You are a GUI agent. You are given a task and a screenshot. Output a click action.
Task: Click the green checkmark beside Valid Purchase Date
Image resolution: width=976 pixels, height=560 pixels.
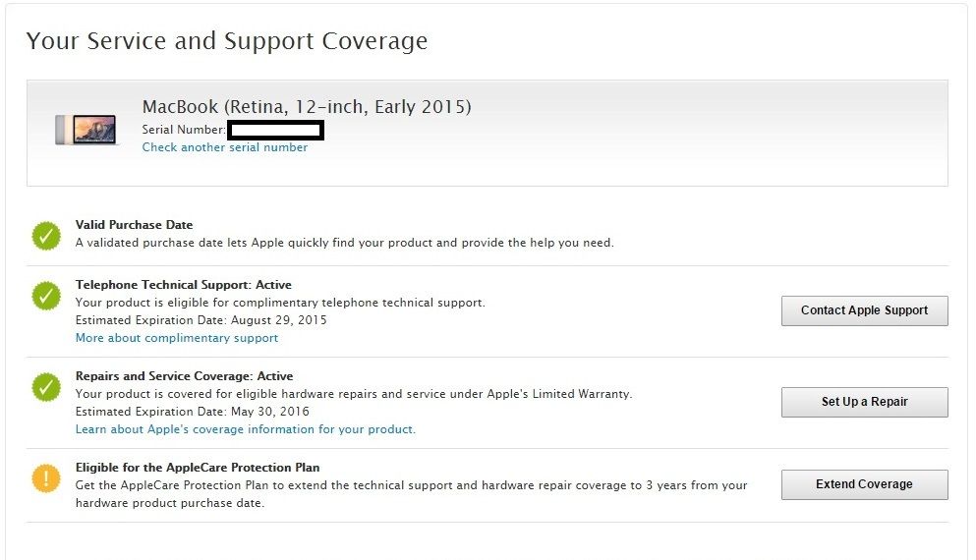point(46,236)
